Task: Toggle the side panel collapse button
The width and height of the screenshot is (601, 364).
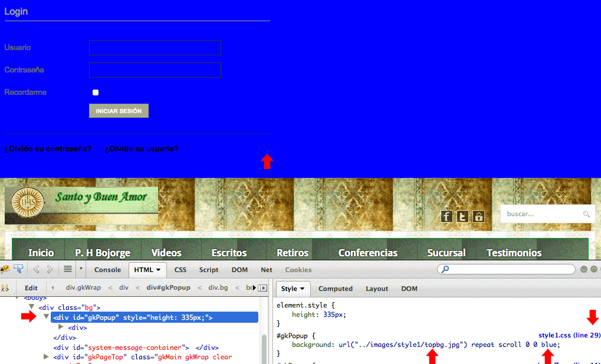Action: coord(263,288)
